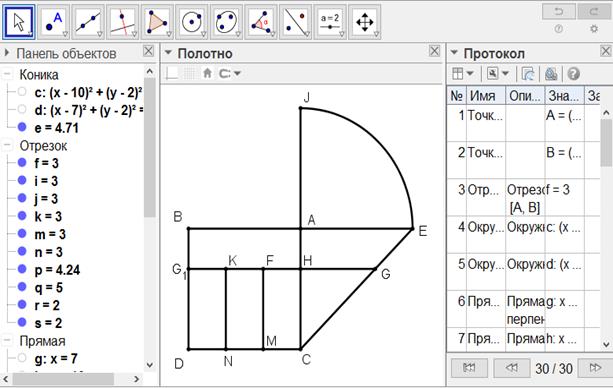Click the Redo button
613x388 pixels.
[594, 11]
